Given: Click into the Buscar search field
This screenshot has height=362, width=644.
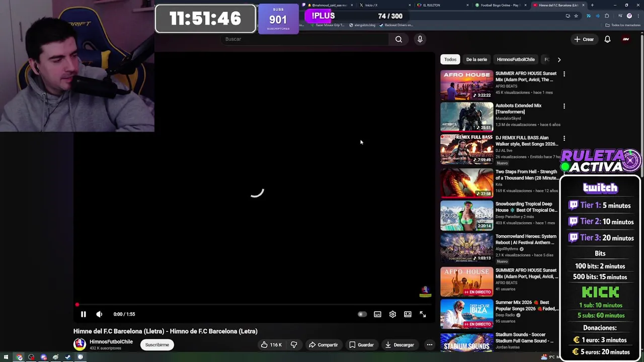Looking at the screenshot, I should tap(304, 39).
